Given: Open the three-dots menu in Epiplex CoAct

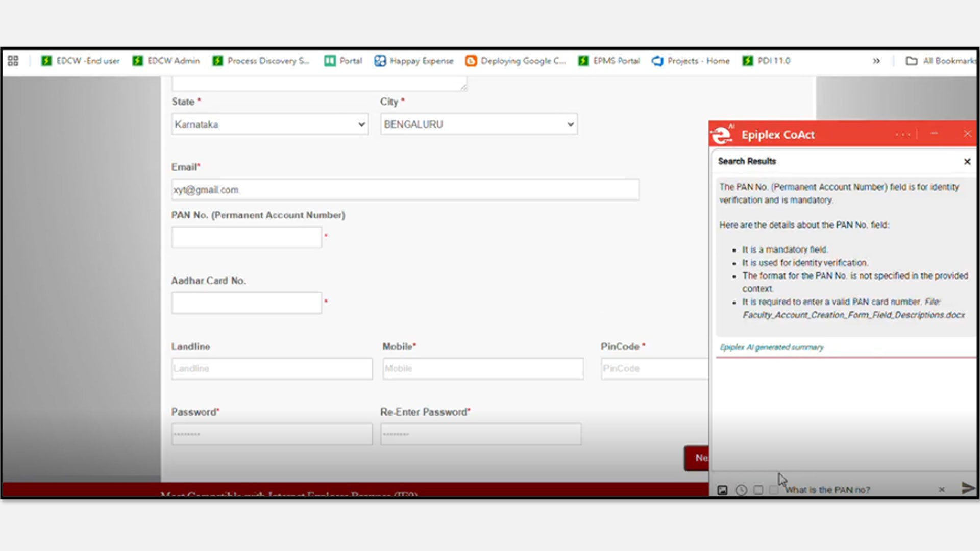Looking at the screenshot, I should 902,135.
